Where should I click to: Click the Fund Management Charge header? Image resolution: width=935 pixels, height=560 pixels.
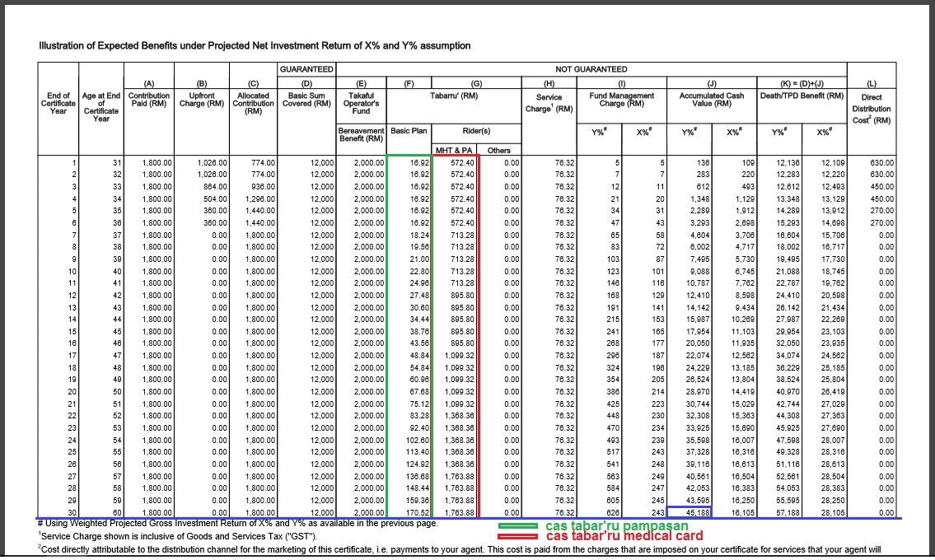pyautogui.click(x=620, y=100)
